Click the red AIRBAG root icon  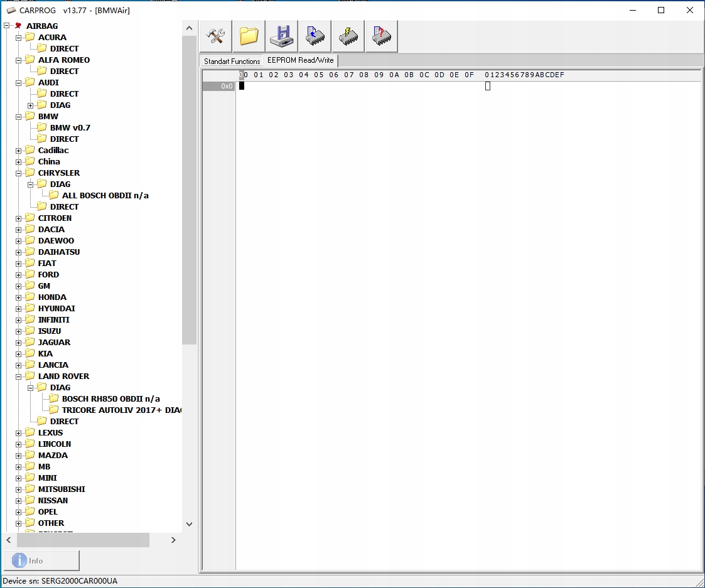(x=18, y=26)
